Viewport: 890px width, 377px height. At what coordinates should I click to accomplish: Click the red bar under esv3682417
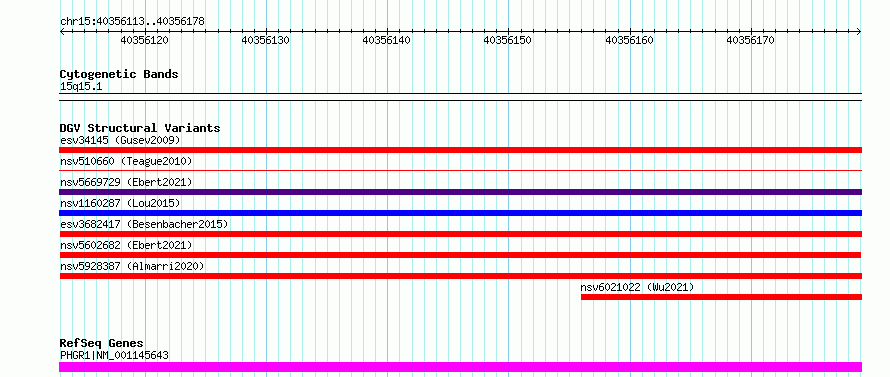coord(460,234)
